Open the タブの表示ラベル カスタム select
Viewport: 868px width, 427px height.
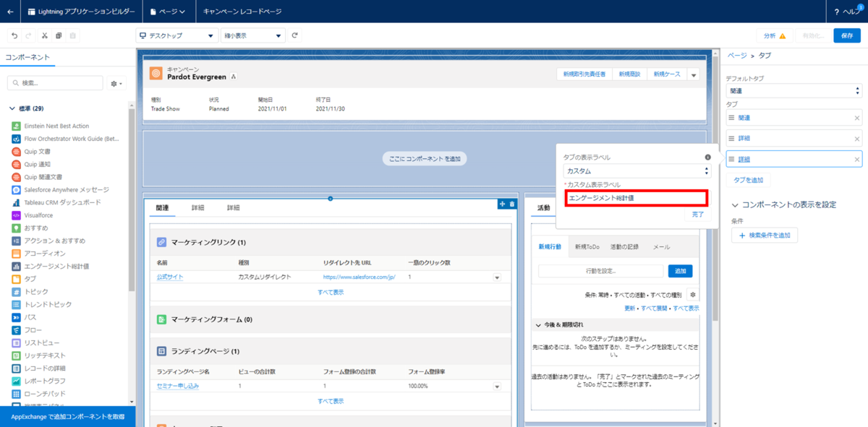pyautogui.click(x=637, y=171)
